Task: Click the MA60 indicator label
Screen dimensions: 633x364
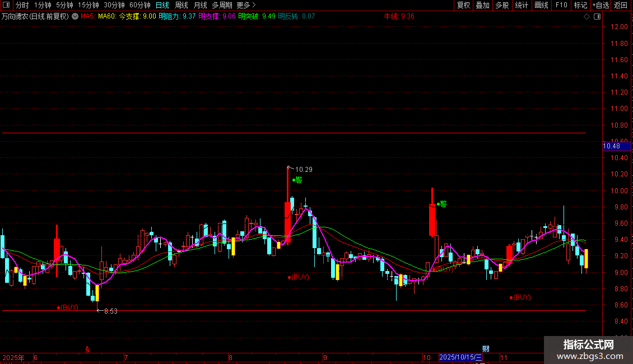Action: pyautogui.click(x=107, y=17)
